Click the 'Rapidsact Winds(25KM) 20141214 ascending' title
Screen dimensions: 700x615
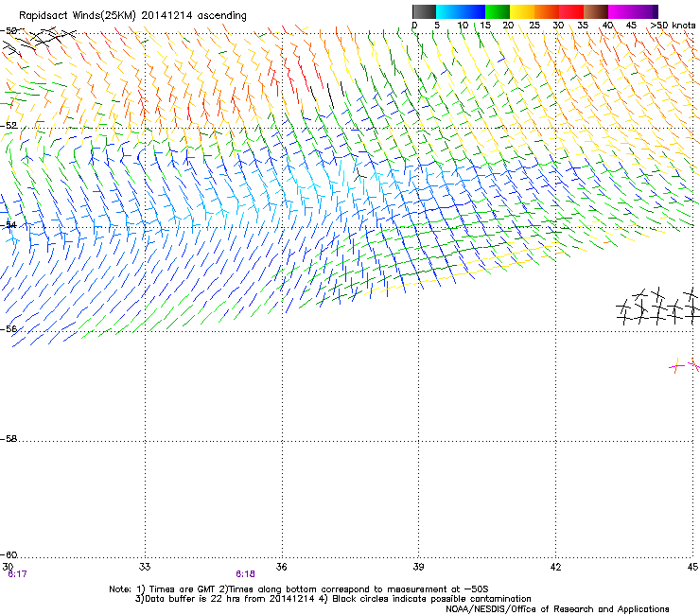tap(132, 15)
